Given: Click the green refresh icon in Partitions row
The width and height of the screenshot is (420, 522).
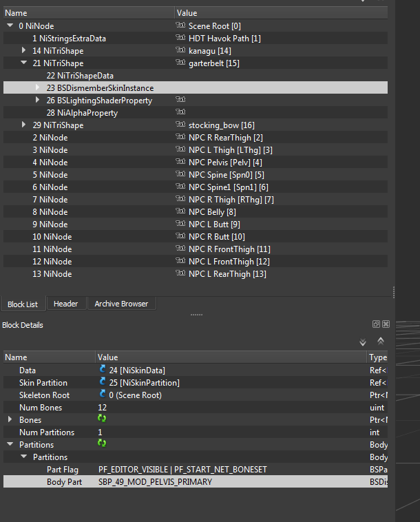Looking at the screenshot, I should (x=102, y=443).
